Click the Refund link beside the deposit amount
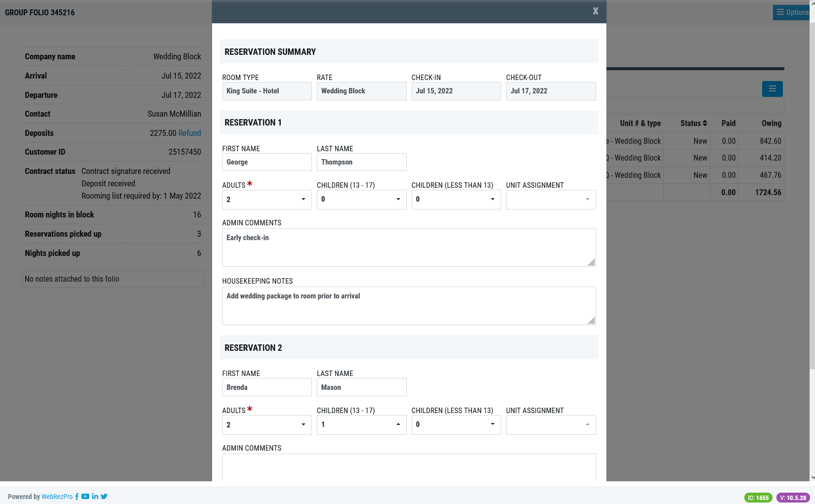815x504 pixels. (x=190, y=133)
